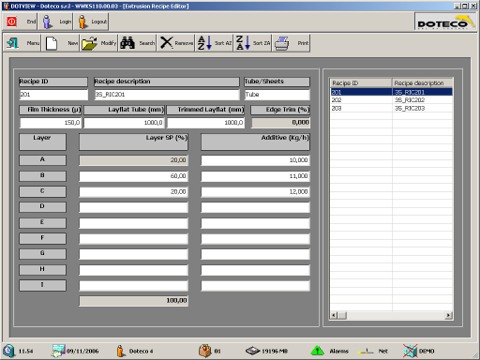This screenshot has width=480, height=360.
Task: Click the Remove X icon
Action: click(x=166, y=43)
